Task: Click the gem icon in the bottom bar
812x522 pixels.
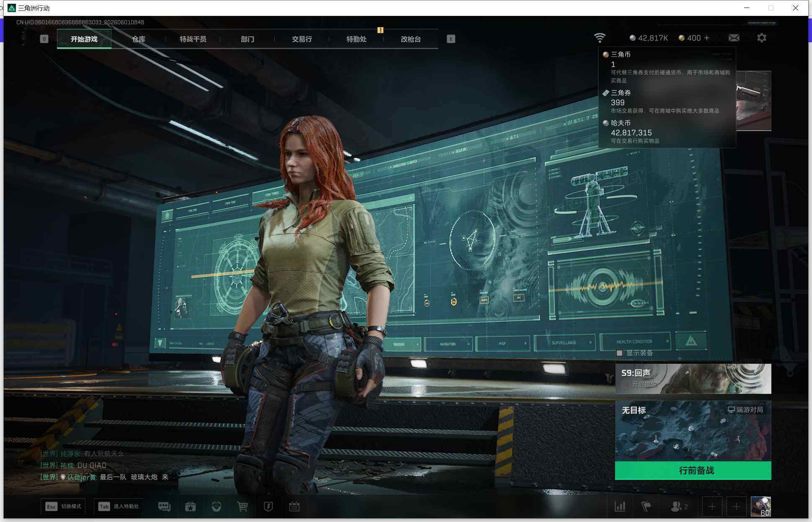Action: click(x=216, y=507)
